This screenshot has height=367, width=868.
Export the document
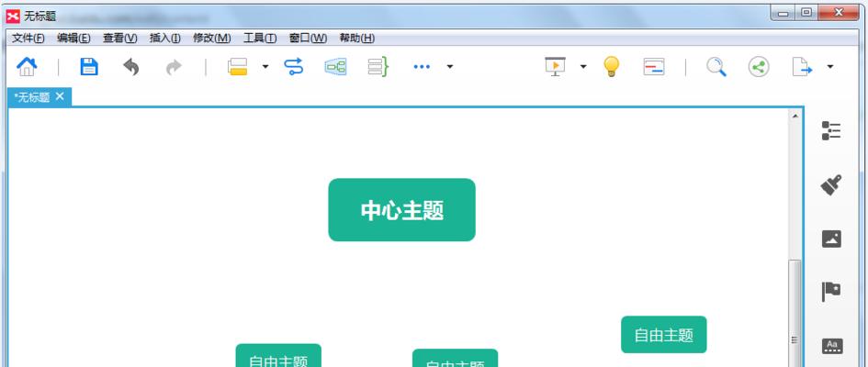(802, 67)
